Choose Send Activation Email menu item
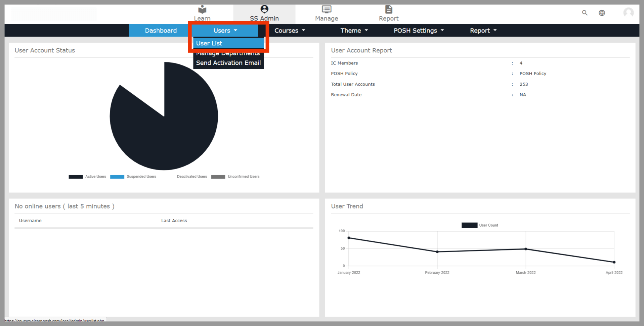 [228, 63]
